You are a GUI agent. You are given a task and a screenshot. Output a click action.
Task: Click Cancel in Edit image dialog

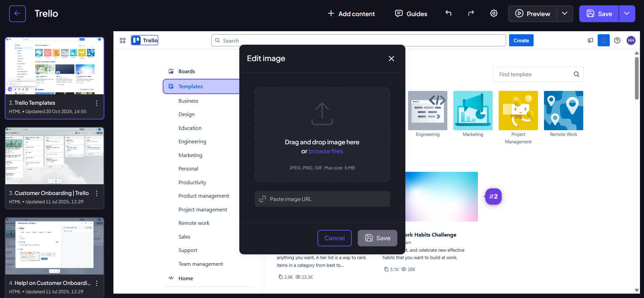pyautogui.click(x=334, y=238)
